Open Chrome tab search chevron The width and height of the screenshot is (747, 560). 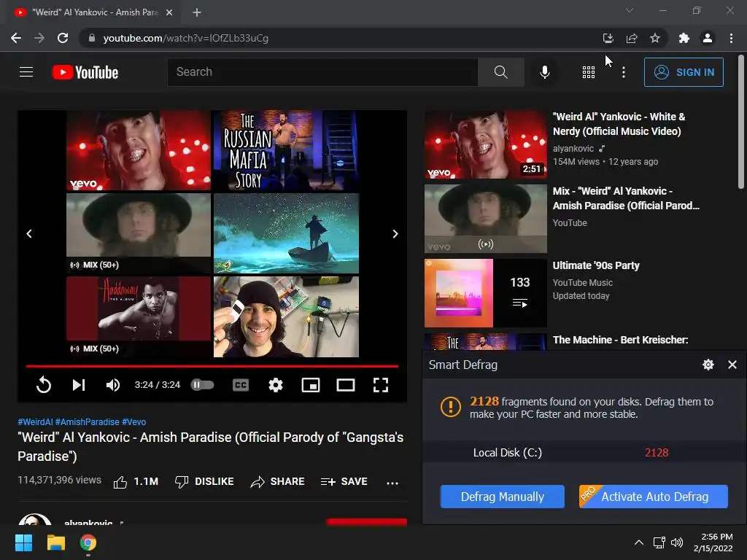tap(630, 10)
